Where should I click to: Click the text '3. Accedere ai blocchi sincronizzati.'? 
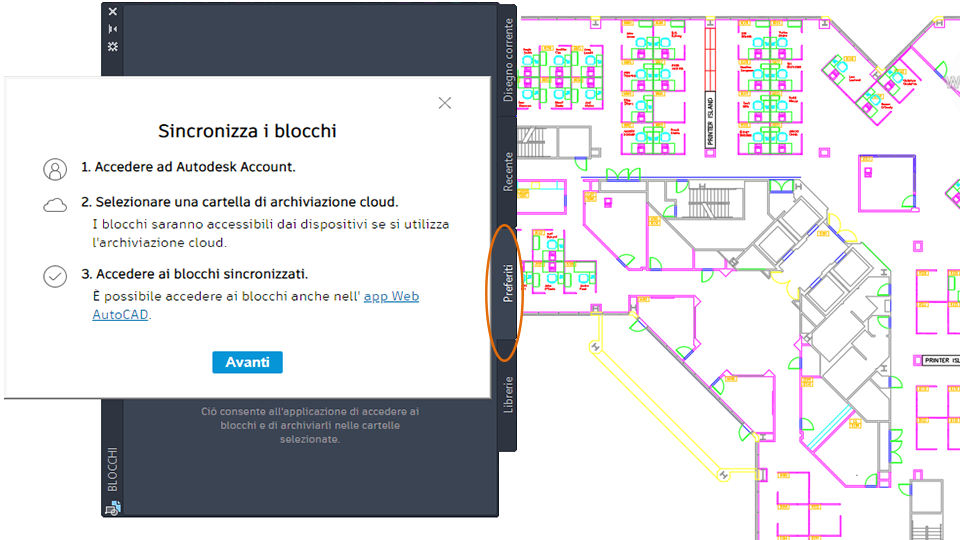[195, 274]
